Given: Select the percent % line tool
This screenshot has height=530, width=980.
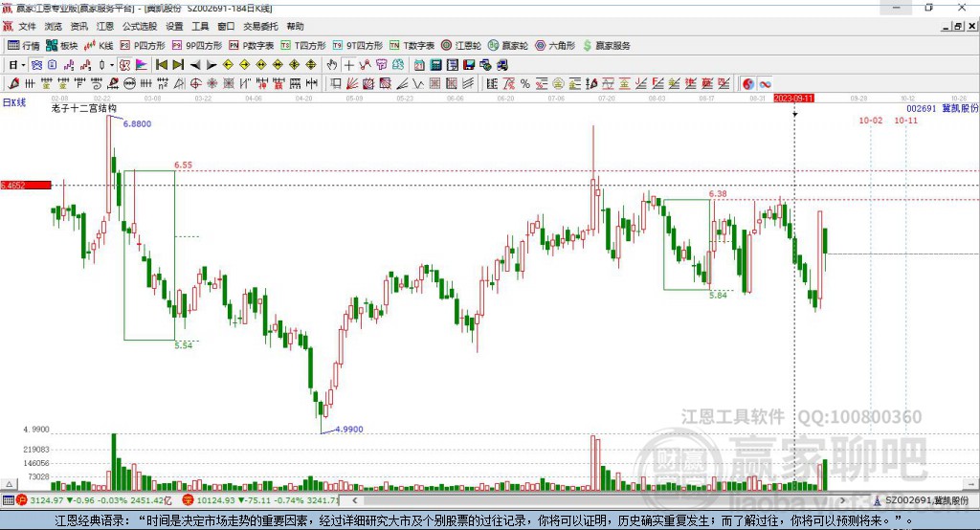Looking at the screenshot, I should pos(525,84).
